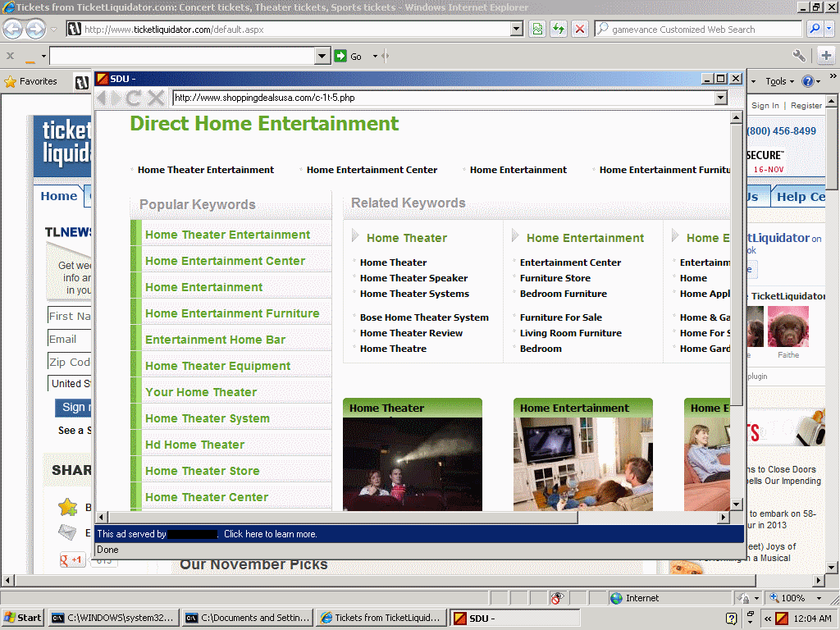Click the compatibility view icon beside address bar

point(537,29)
